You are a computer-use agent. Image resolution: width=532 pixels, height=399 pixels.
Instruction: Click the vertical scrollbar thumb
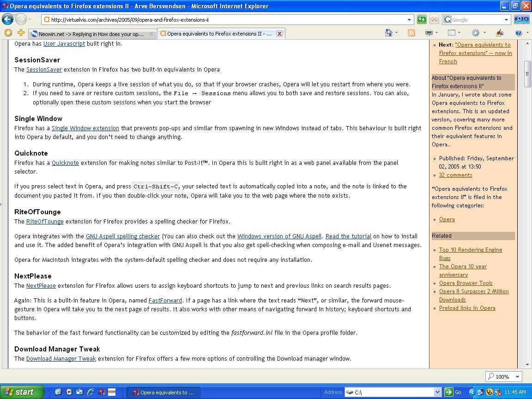[527, 73]
